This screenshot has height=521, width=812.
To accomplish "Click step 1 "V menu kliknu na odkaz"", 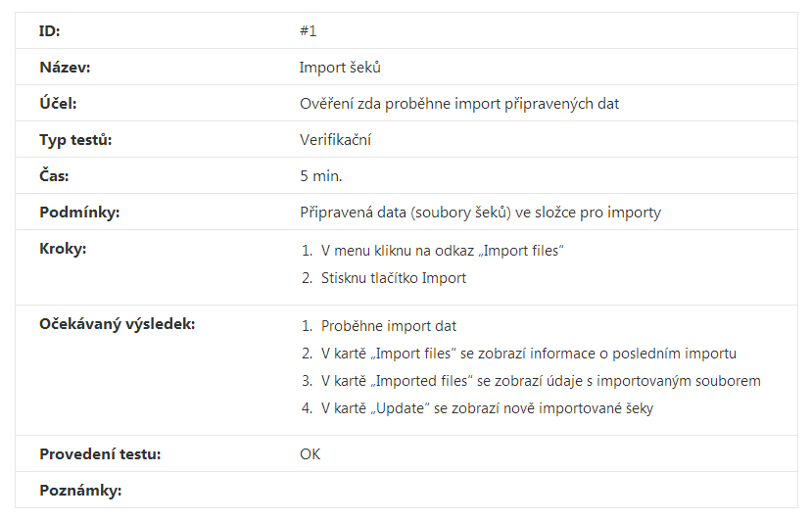I will coord(442,251).
